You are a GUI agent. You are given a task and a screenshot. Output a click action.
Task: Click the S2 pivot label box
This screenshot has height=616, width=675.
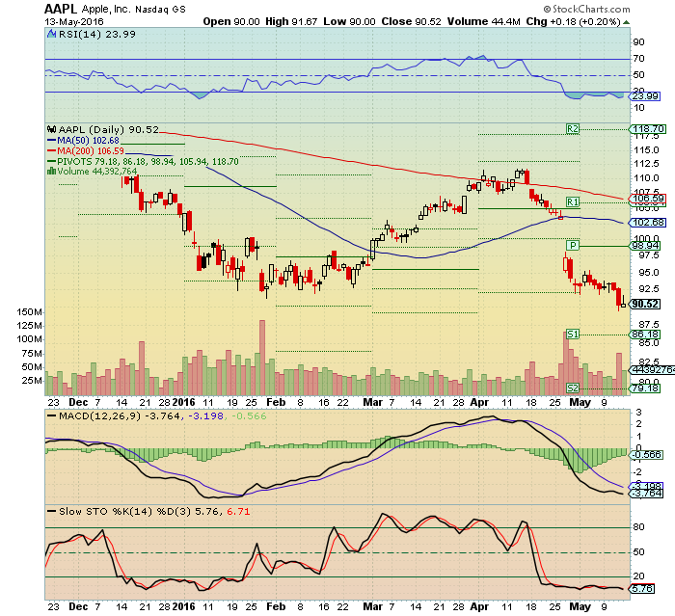[x=573, y=388]
